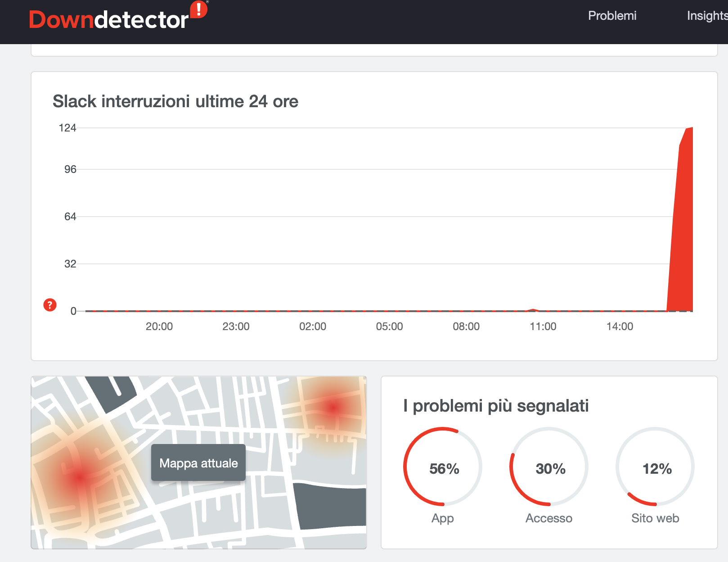Click the 30% Accesso circular indicator
728x562 pixels.
[549, 467]
